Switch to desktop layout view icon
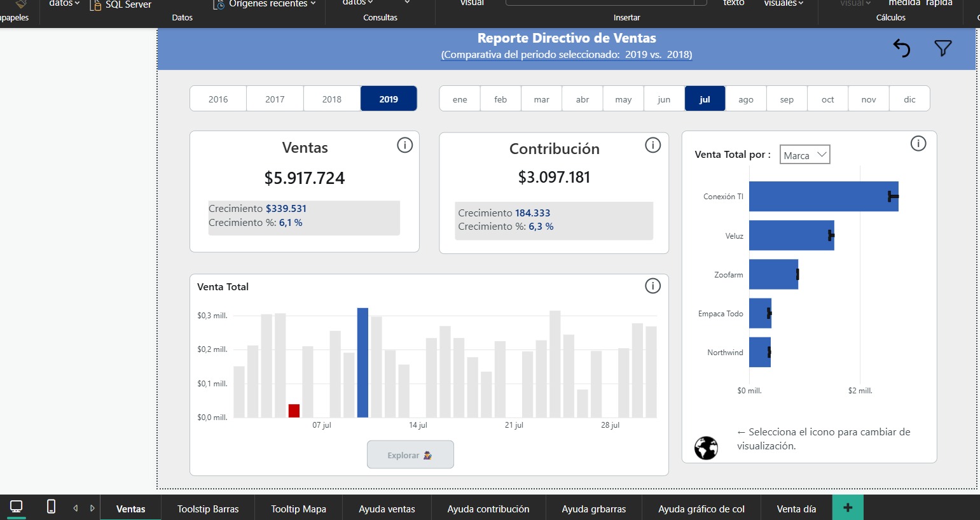Image resolution: width=980 pixels, height=520 pixels. click(17, 507)
